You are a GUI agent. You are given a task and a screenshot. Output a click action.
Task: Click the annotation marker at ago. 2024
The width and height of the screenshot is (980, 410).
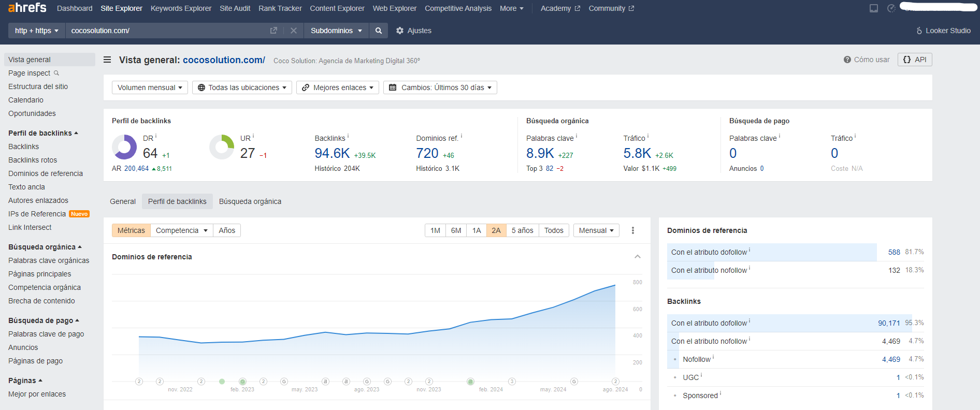[615, 382]
